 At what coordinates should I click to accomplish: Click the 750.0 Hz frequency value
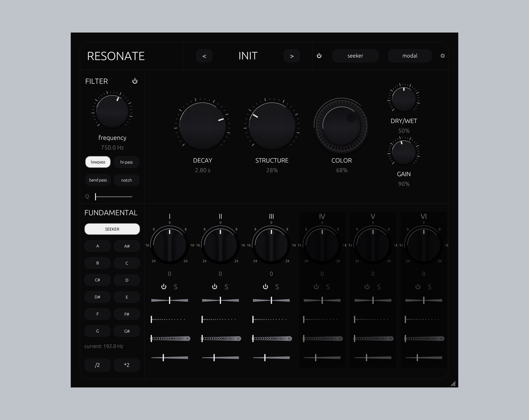[112, 148]
